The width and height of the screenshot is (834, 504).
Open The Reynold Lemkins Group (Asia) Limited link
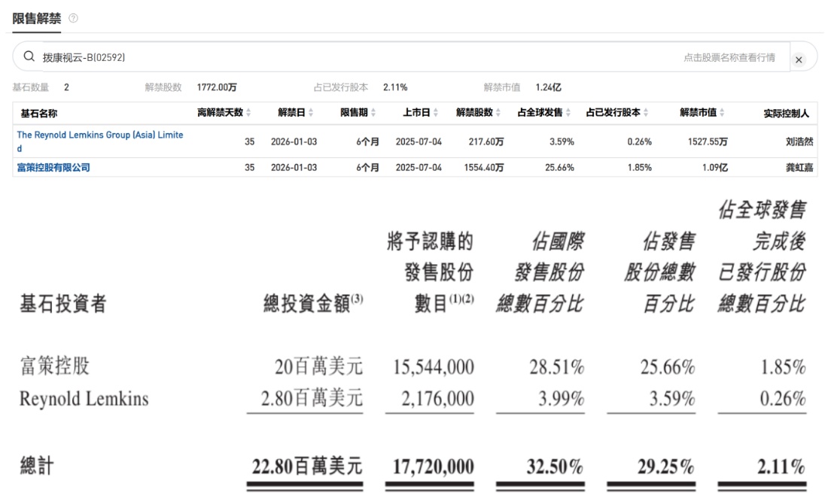[100, 141]
